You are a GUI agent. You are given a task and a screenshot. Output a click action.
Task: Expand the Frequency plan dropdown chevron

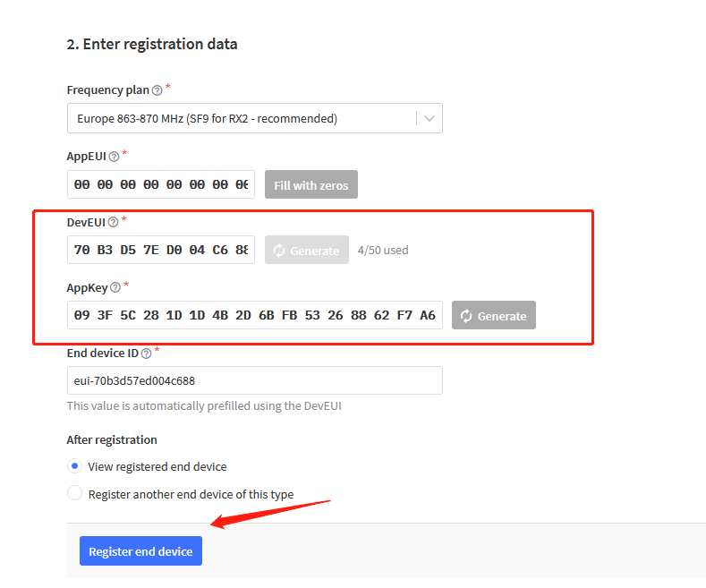[430, 118]
